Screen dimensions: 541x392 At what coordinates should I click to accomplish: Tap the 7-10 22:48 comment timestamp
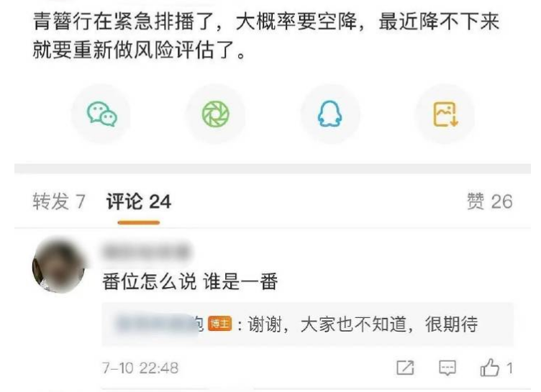(140, 368)
